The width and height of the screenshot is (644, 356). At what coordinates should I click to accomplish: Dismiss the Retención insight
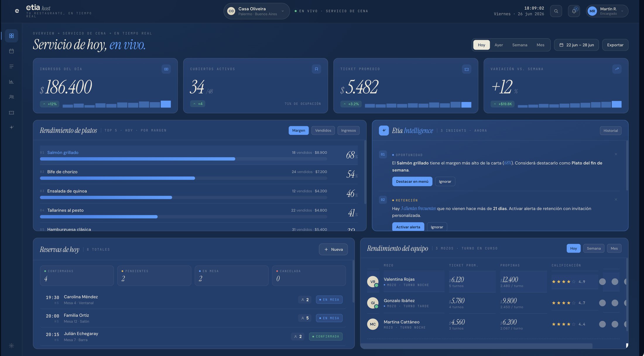pyautogui.click(x=616, y=200)
